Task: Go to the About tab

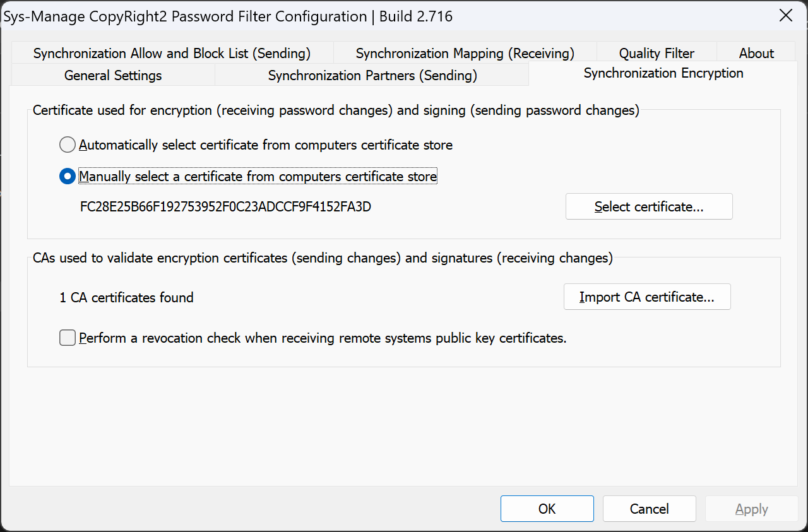Action: (x=756, y=54)
